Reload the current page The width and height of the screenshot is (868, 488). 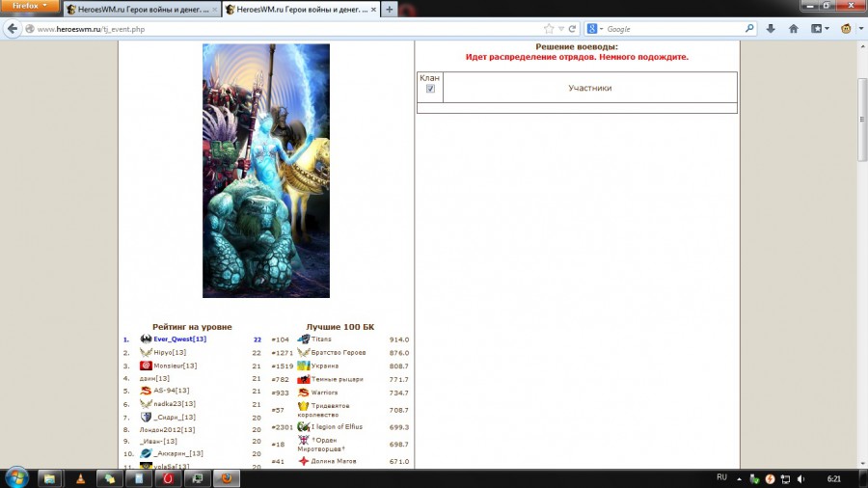572,29
